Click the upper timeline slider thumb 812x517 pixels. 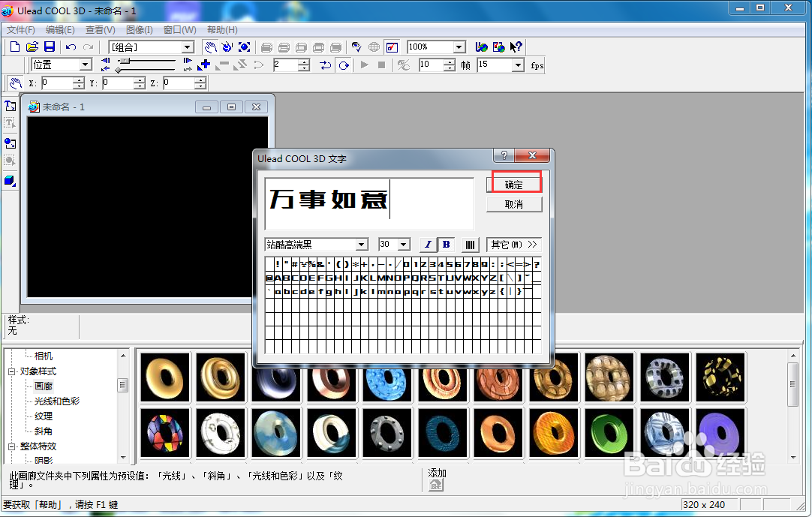tap(125, 61)
